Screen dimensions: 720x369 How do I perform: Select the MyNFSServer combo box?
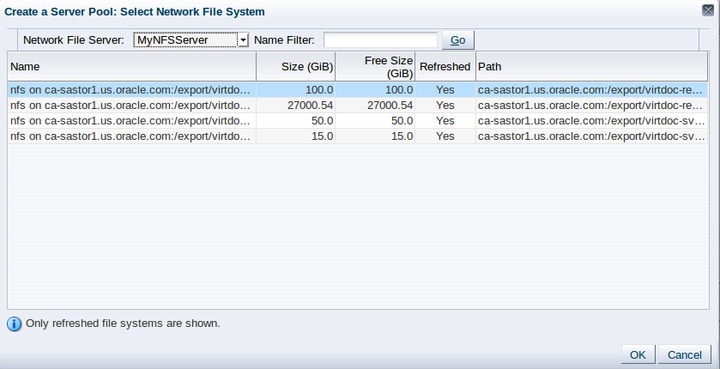pyautogui.click(x=191, y=40)
